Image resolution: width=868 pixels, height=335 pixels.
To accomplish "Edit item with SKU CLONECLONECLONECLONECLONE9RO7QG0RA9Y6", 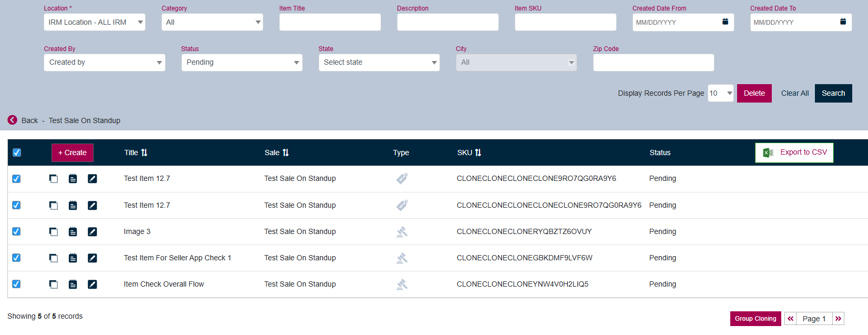I will click(93, 205).
